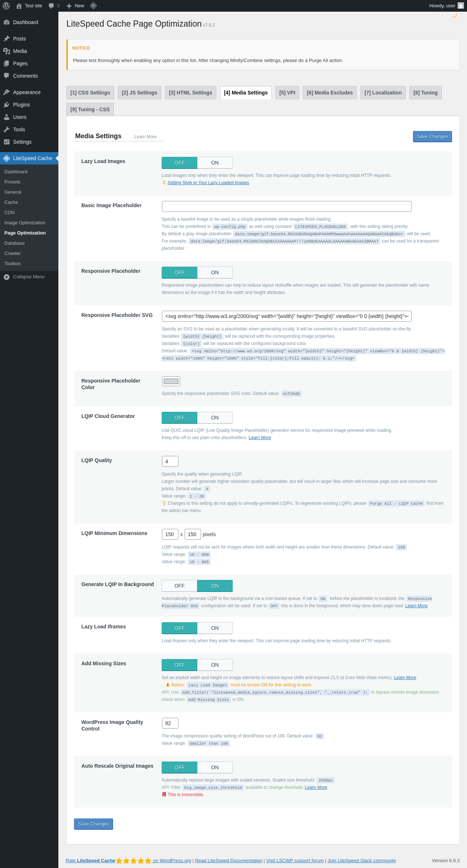Image resolution: width=467 pixels, height=868 pixels.
Task: Open the New content dropdown in admin bar
Action: [x=76, y=6]
